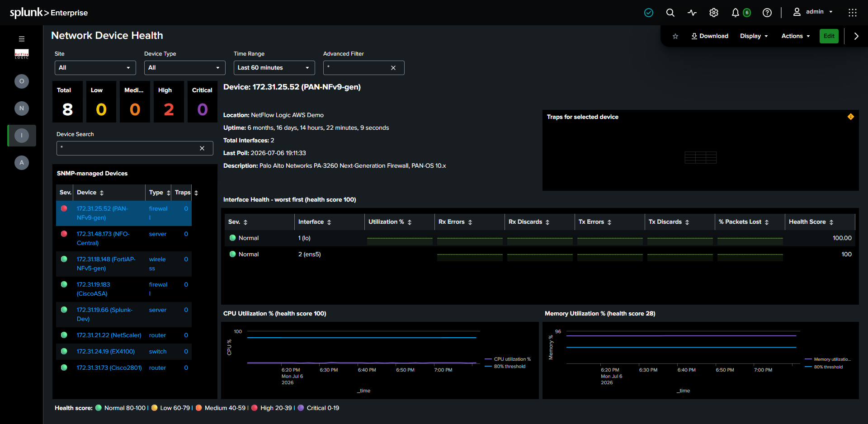868x424 pixels.
Task: Open the notifications bell icon
Action: point(736,13)
